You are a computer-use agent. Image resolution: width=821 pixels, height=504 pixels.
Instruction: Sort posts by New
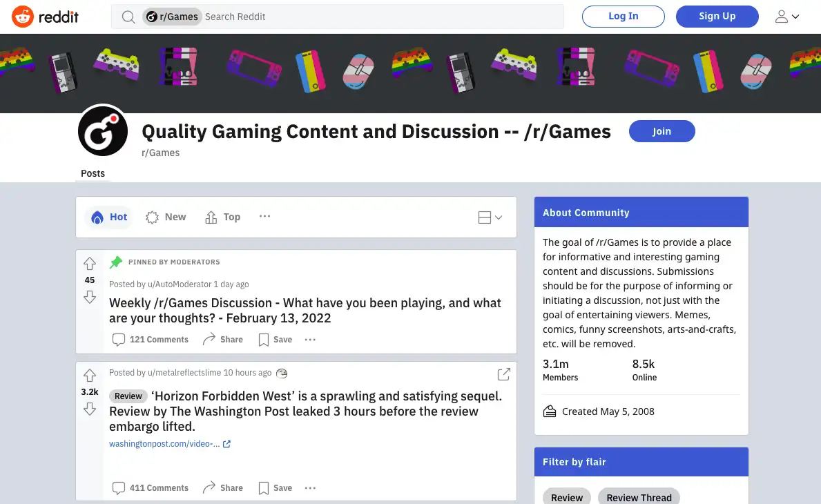166,217
